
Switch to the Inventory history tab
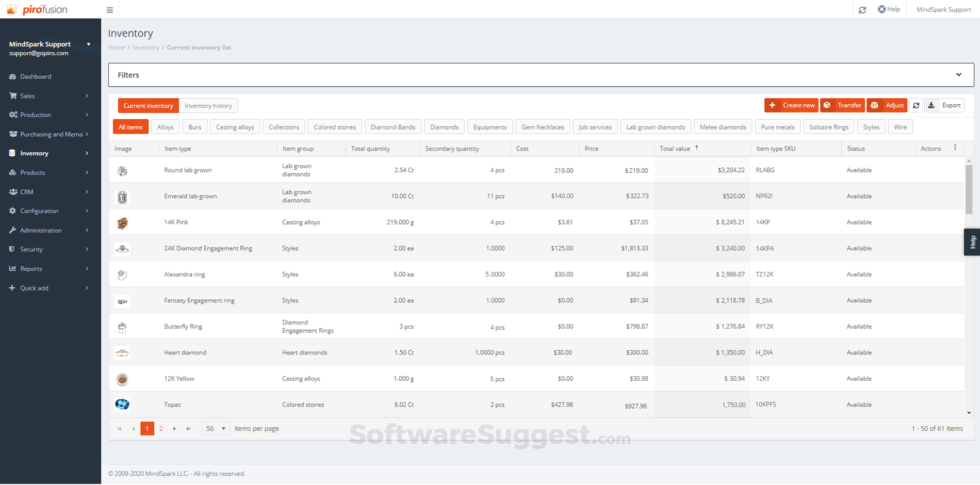coord(208,105)
